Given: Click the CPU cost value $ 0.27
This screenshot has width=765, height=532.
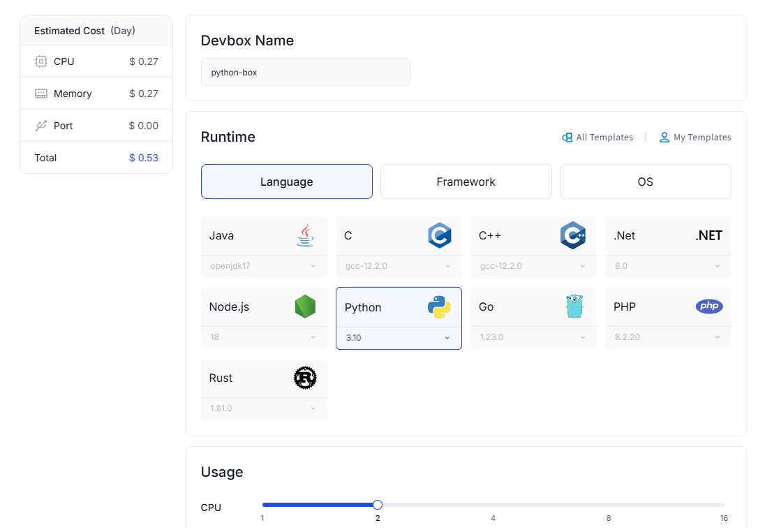Looking at the screenshot, I should point(144,61).
